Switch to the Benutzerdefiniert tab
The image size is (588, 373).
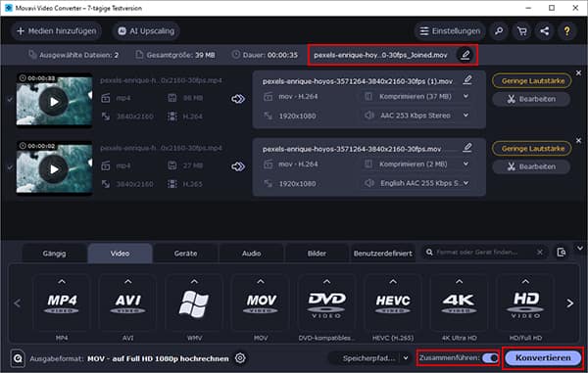pos(382,254)
